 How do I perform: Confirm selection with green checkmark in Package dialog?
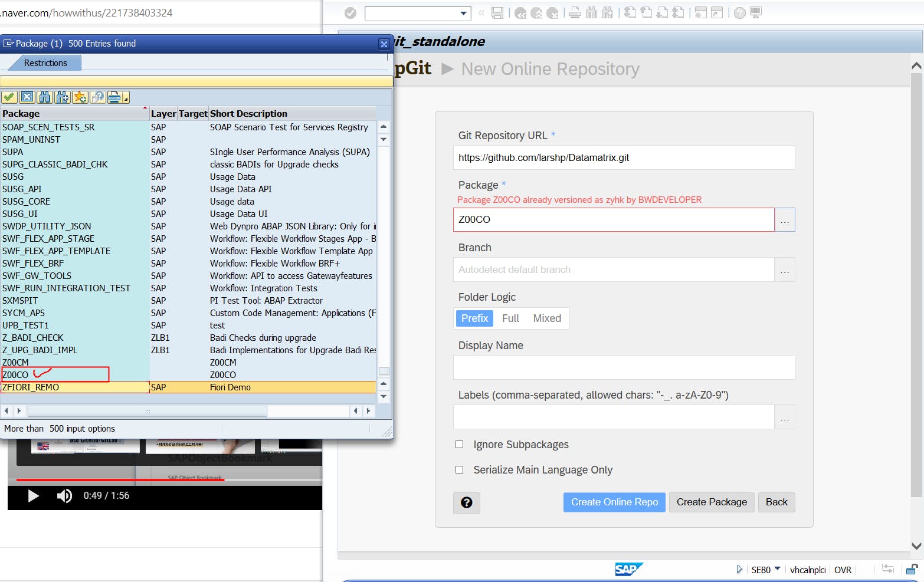click(9, 97)
